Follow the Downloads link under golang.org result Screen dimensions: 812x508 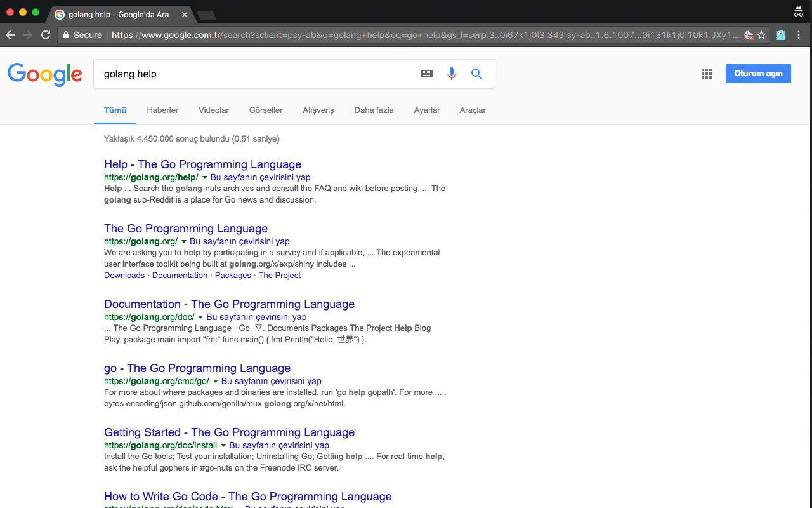click(124, 275)
